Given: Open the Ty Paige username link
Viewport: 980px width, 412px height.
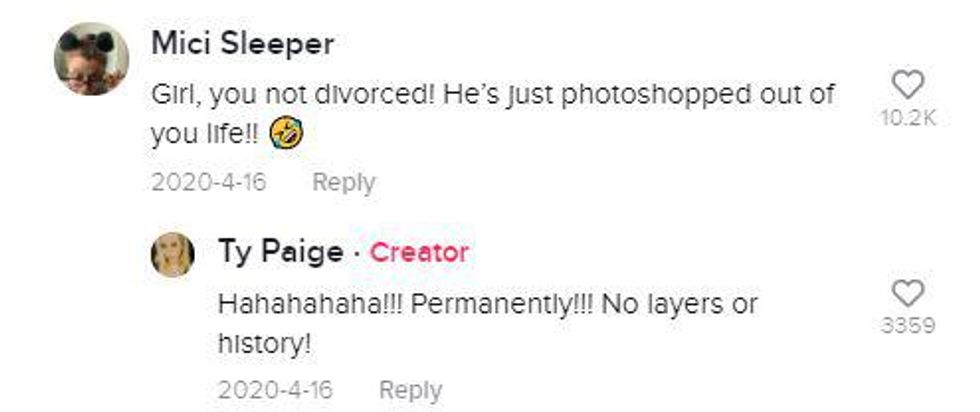Looking at the screenshot, I should click(280, 253).
